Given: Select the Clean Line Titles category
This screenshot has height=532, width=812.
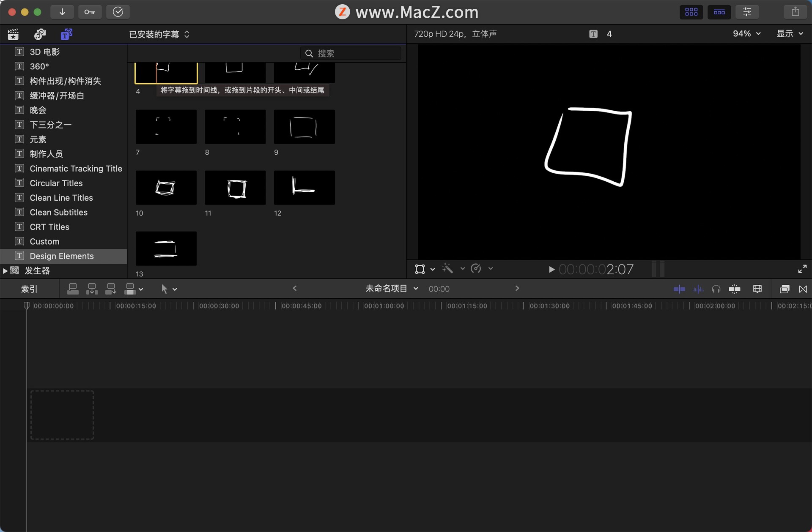Looking at the screenshot, I should 61,198.
